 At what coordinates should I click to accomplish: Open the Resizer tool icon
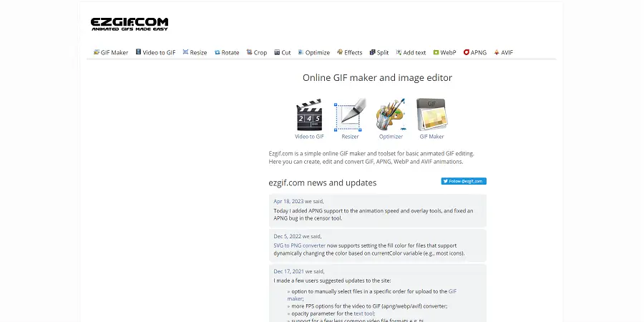[x=350, y=115]
